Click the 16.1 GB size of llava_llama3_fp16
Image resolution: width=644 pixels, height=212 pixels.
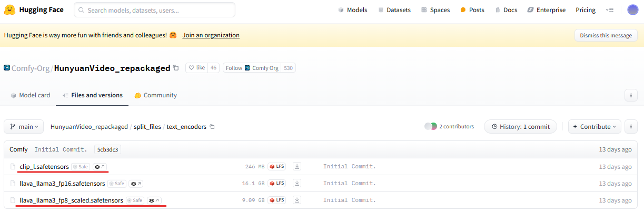pos(253,184)
